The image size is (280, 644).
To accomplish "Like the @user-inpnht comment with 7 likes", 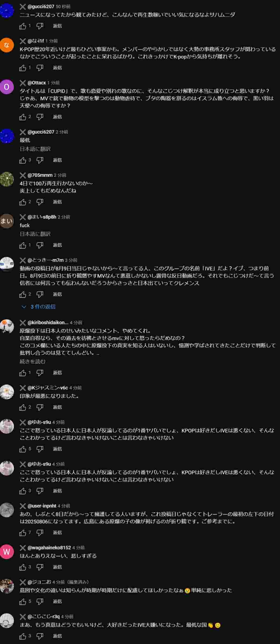I will click(23, 533).
